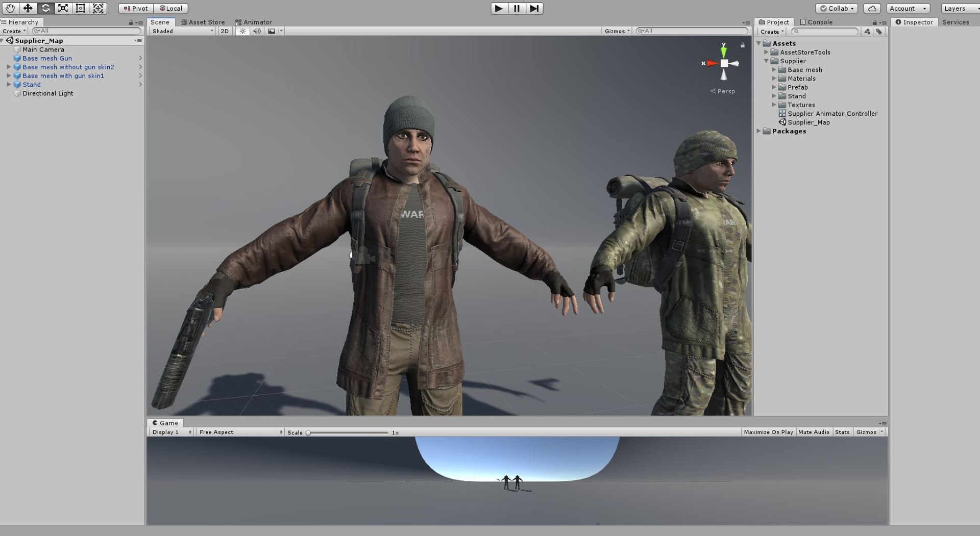The height and width of the screenshot is (536, 980).
Task: Click the Pause button
Action: (x=517, y=8)
